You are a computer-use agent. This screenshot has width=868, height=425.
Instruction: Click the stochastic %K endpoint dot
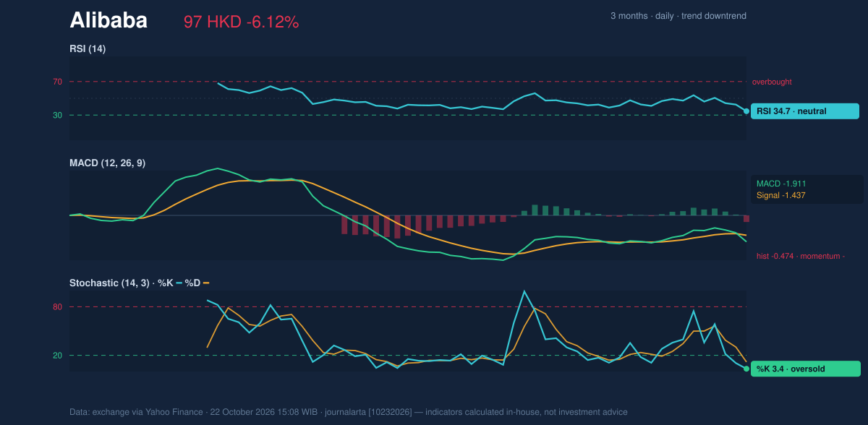click(x=746, y=369)
